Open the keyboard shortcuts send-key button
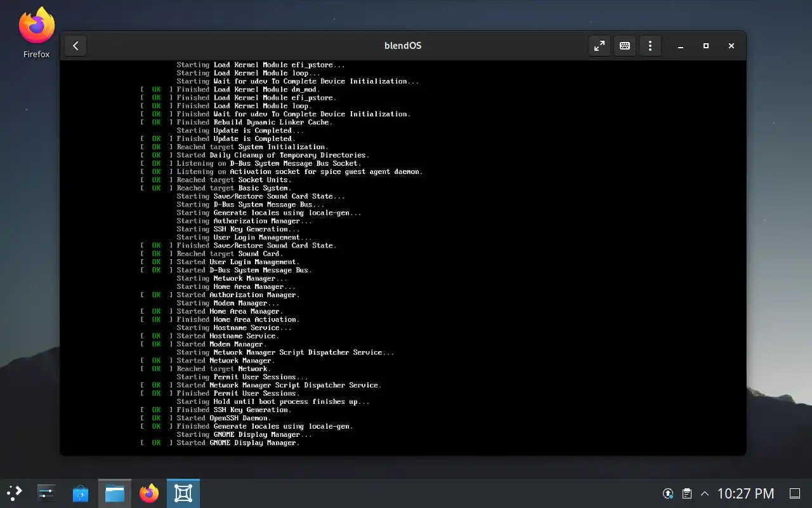The width and height of the screenshot is (812, 508). click(625, 46)
